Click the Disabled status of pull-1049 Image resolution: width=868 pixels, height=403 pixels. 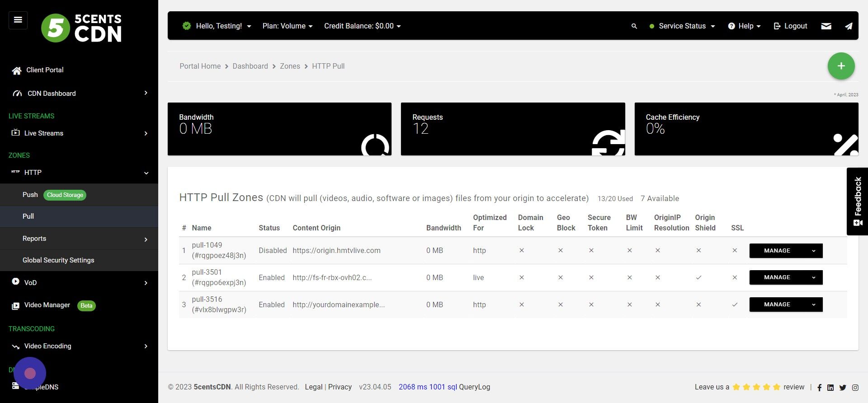pos(273,251)
